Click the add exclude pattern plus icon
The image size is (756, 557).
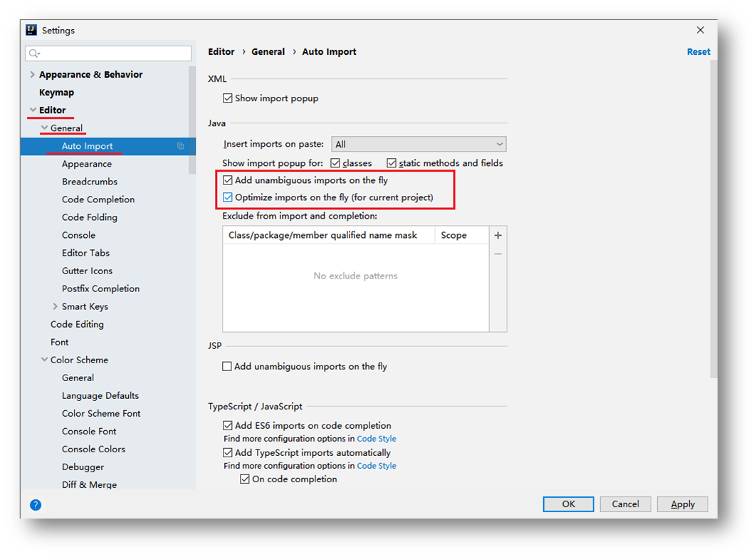[498, 235]
